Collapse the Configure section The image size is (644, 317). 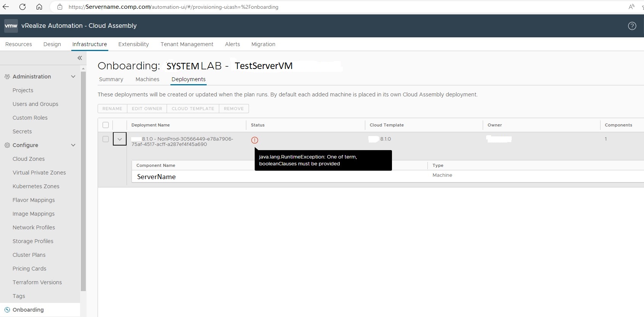[x=73, y=145]
